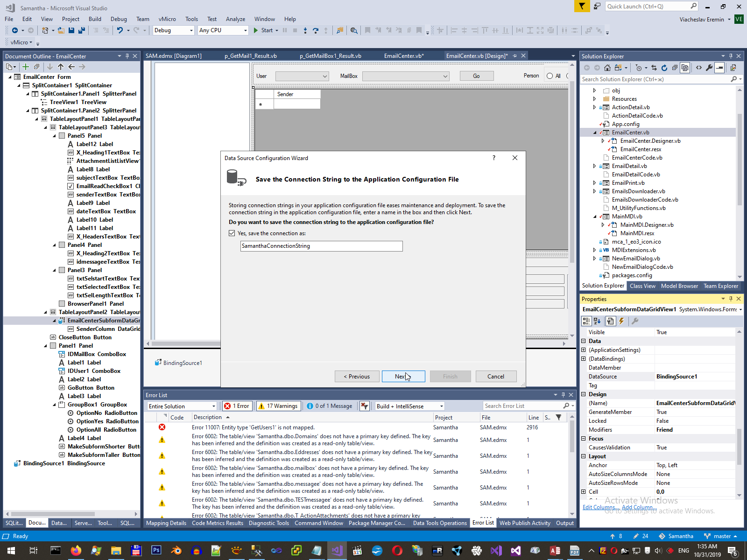Open the User combo box on the form
747x560 pixels.
pyautogui.click(x=302, y=76)
